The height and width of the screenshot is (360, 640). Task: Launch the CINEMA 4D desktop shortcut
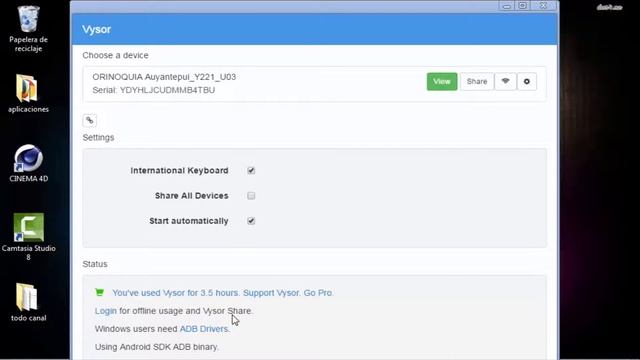pos(28,162)
